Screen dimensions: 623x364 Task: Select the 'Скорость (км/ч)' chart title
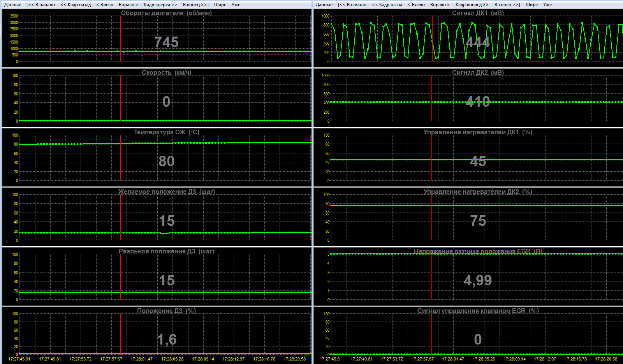pos(166,73)
